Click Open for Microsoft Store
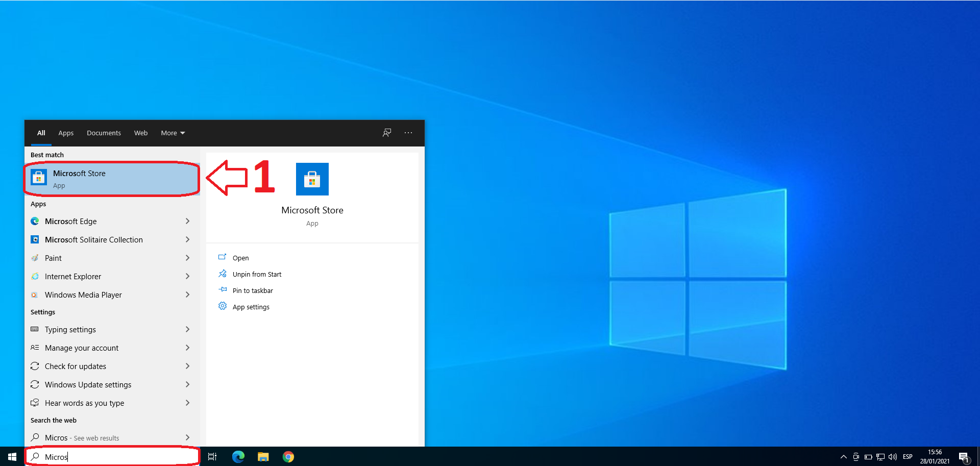 [240, 258]
